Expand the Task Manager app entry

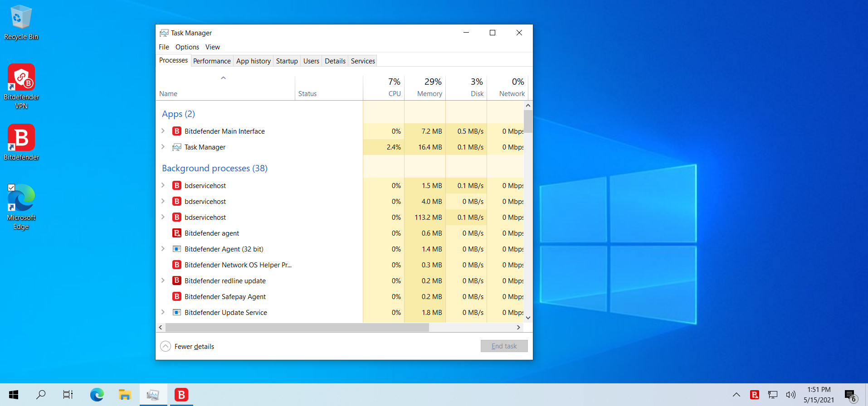(163, 147)
